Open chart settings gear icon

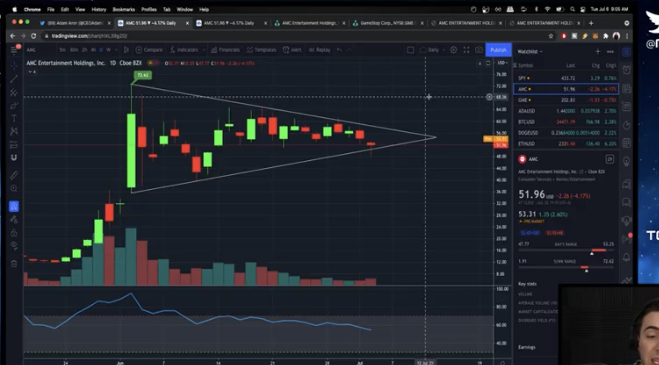[453, 50]
